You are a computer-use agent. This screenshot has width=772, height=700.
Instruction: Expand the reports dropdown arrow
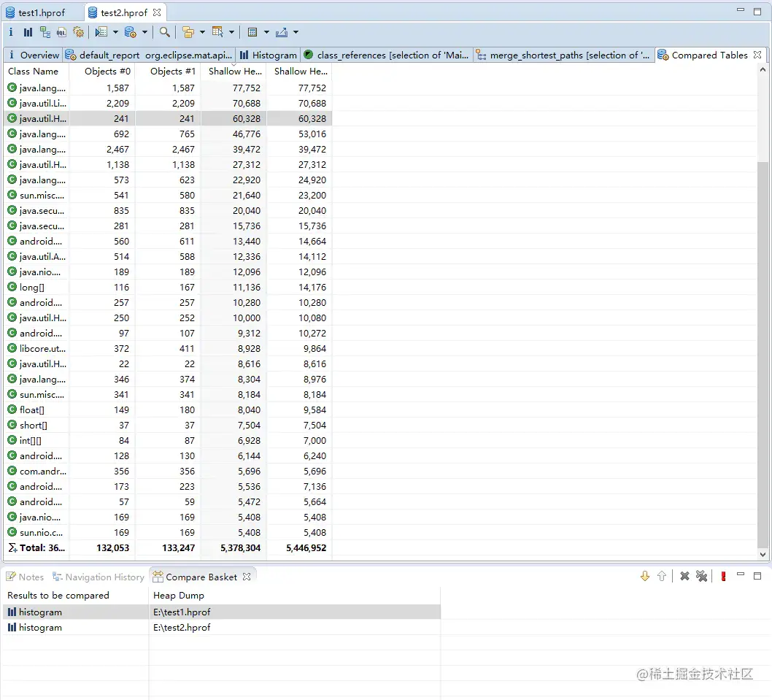[x=115, y=33]
